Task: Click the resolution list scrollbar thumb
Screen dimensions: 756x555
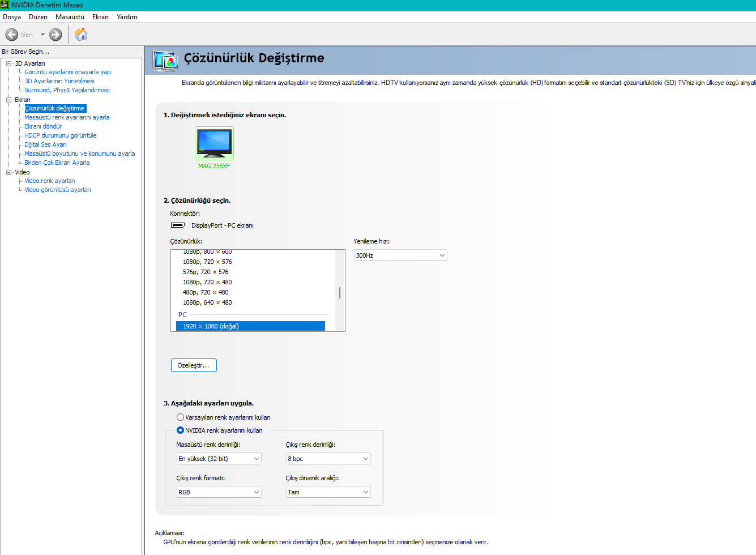Action: point(340,293)
